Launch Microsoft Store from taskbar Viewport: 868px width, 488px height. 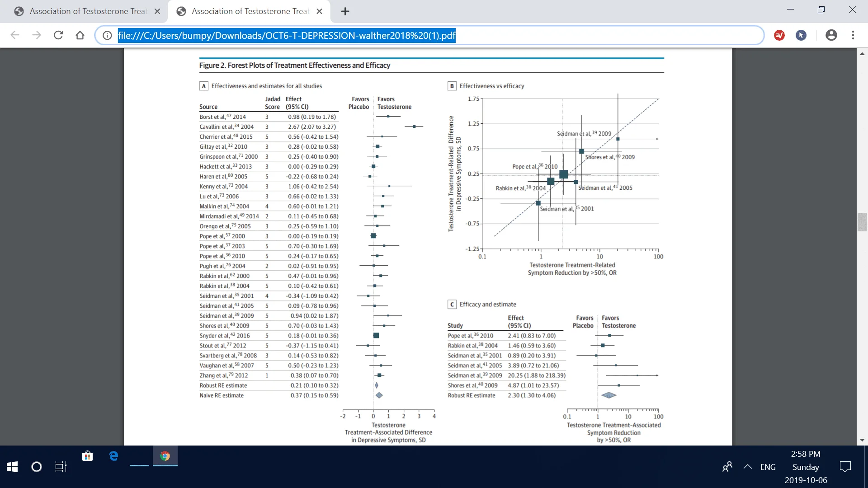pyautogui.click(x=88, y=456)
